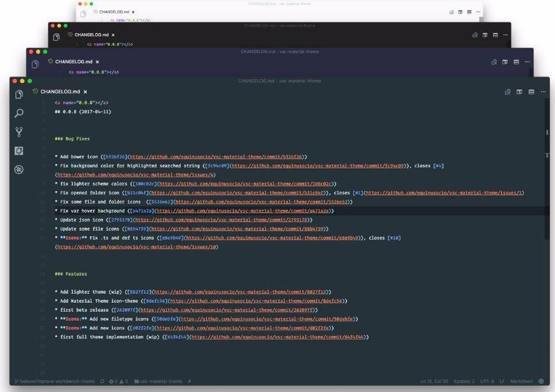Image resolution: width=555 pixels, height=392 pixels.
Task: Click horizontal-bars layout icon in front window
Action: click(531, 92)
